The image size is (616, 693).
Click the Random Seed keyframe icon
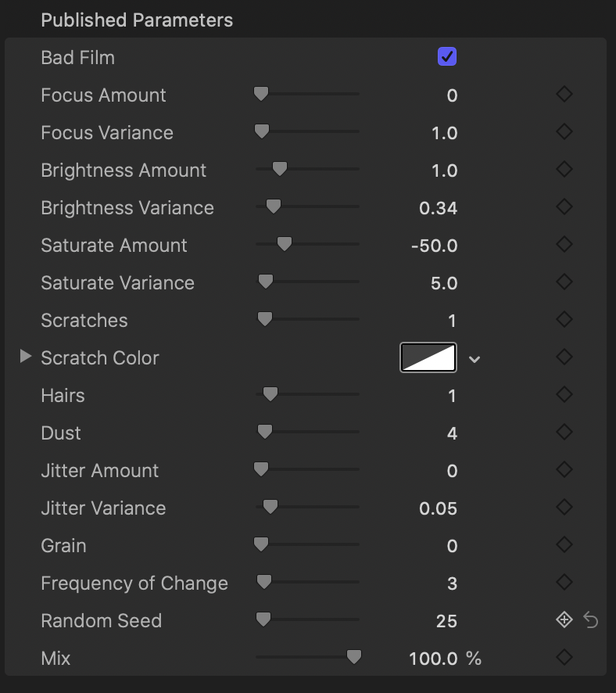click(x=564, y=620)
